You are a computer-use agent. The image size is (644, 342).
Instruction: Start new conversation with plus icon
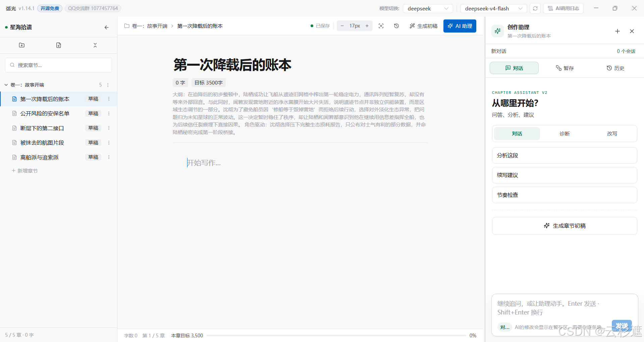(x=618, y=31)
